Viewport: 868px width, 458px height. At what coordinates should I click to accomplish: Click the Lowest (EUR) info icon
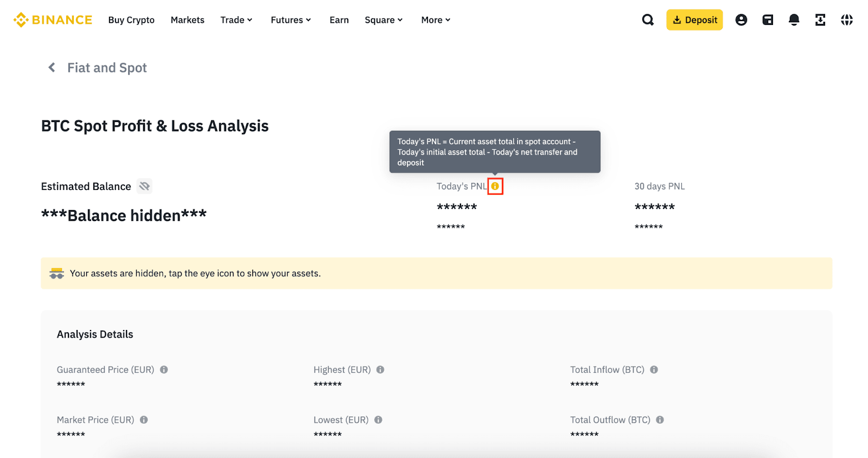pyautogui.click(x=378, y=420)
